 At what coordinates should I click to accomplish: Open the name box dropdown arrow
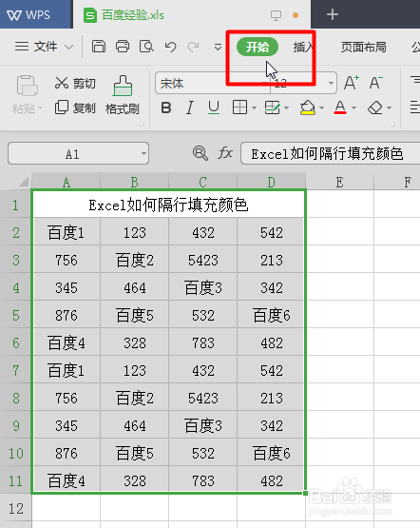click(143, 154)
